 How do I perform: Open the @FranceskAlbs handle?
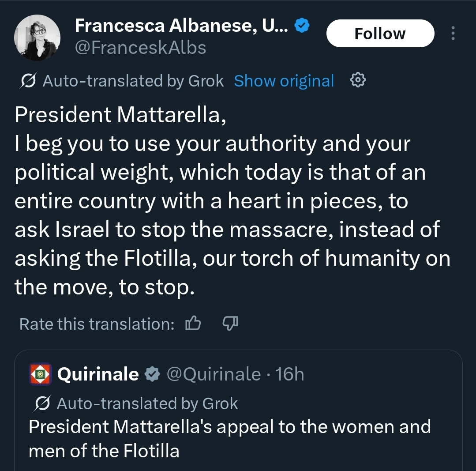(x=141, y=47)
